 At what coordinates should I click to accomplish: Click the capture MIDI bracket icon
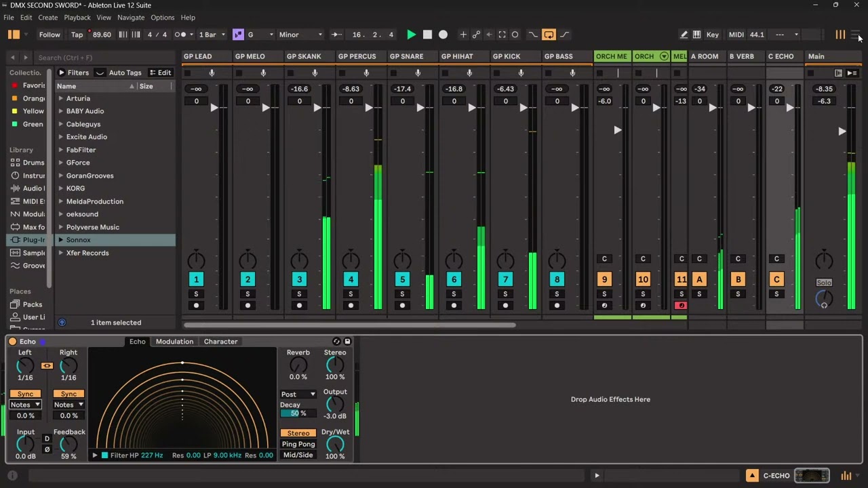[x=502, y=35]
